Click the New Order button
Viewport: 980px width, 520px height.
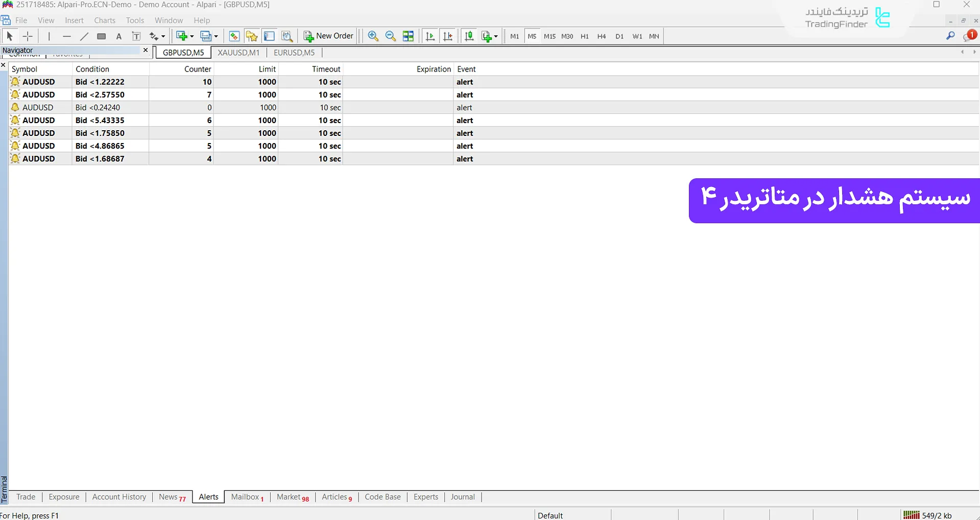tap(328, 36)
